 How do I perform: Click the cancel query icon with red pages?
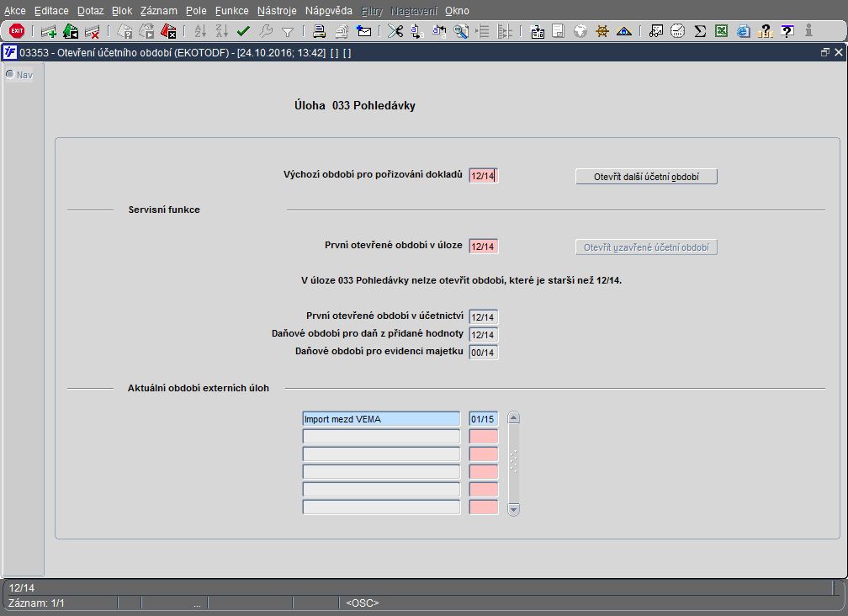click(169, 31)
